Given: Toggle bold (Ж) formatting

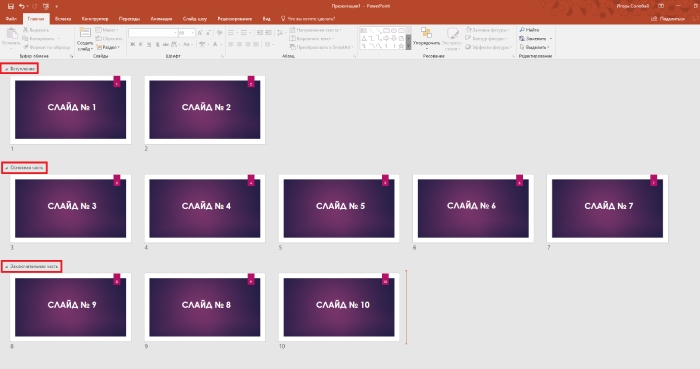Looking at the screenshot, I should (x=133, y=45).
